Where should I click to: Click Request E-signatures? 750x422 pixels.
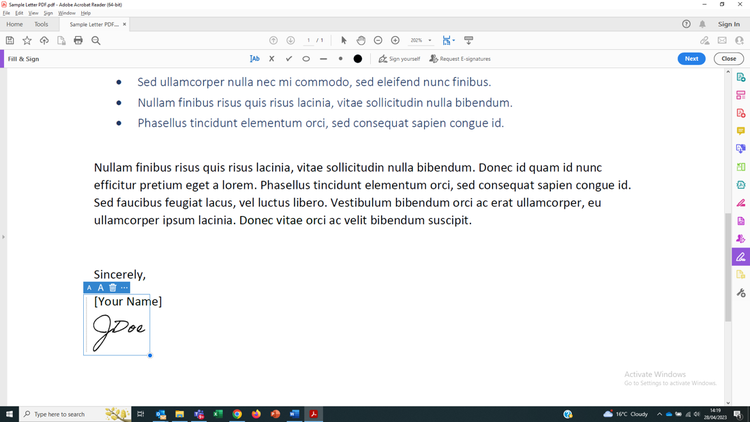460,59
